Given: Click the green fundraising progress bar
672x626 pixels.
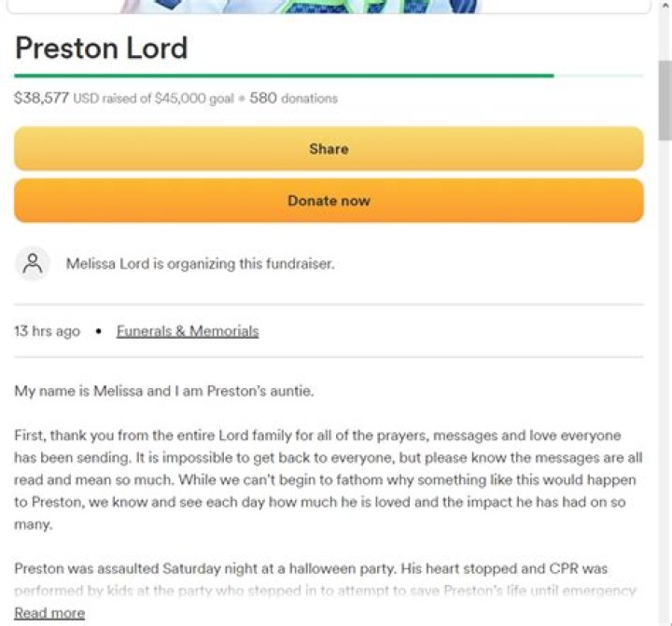Looking at the screenshot, I should (x=280, y=76).
